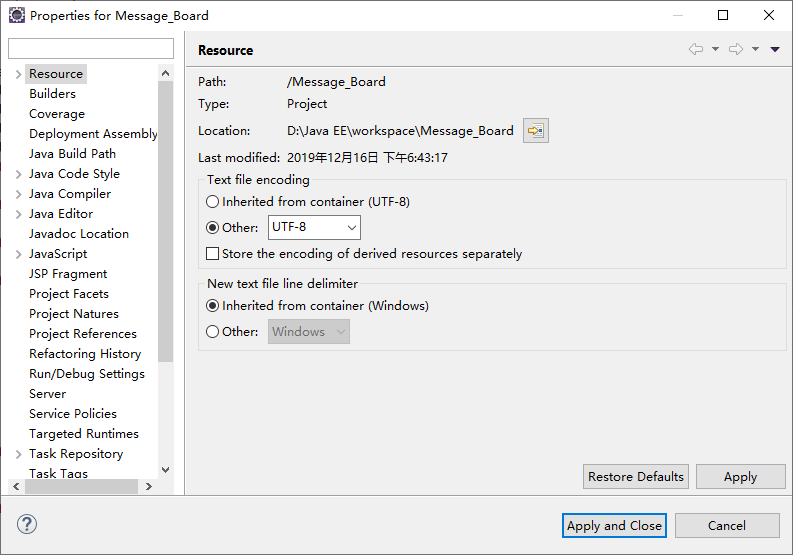Open the back history dropdown arrow
793x555 pixels.
[716, 50]
